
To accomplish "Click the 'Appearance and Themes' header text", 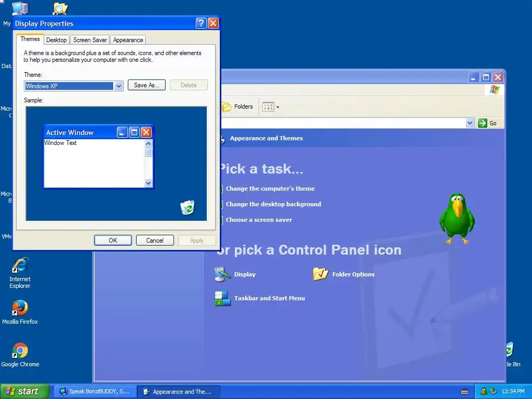I will pyautogui.click(x=267, y=138).
